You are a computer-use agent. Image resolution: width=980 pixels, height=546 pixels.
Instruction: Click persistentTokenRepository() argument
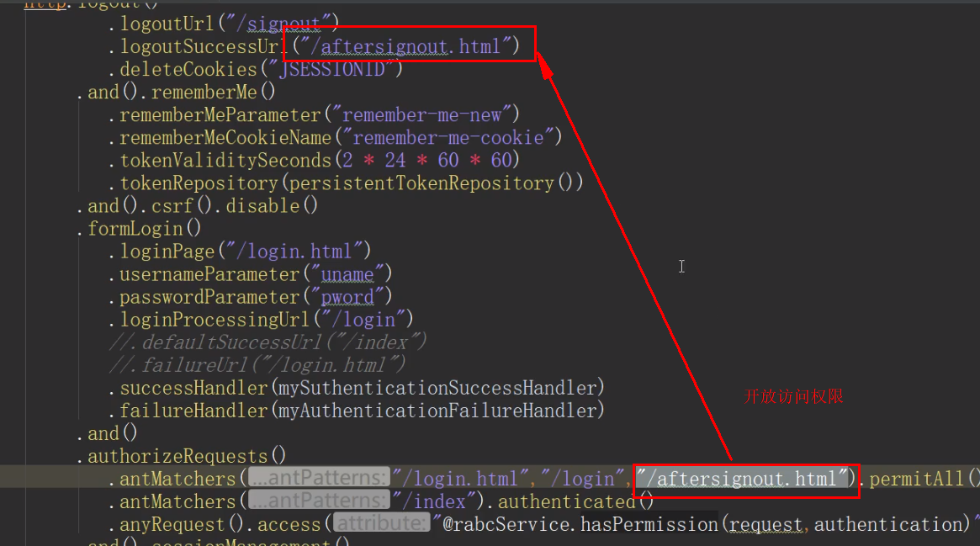[x=431, y=183]
